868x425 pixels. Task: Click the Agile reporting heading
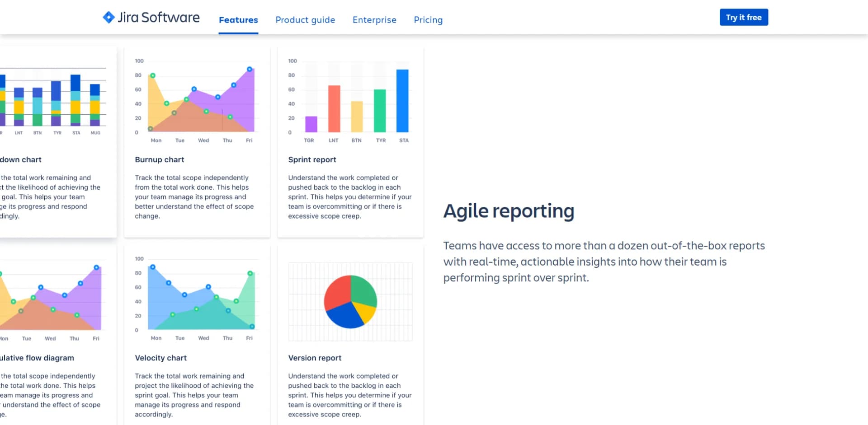(x=509, y=211)
